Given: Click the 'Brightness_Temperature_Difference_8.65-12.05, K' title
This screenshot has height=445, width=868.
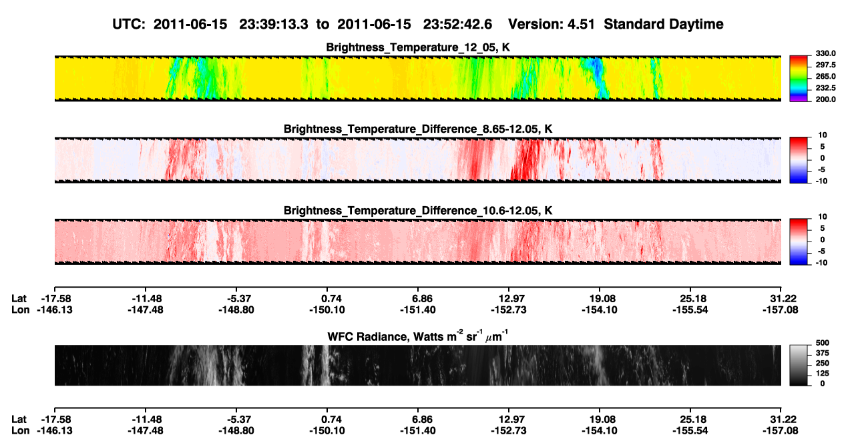Looking at the screenshot, I should point(418,128).
